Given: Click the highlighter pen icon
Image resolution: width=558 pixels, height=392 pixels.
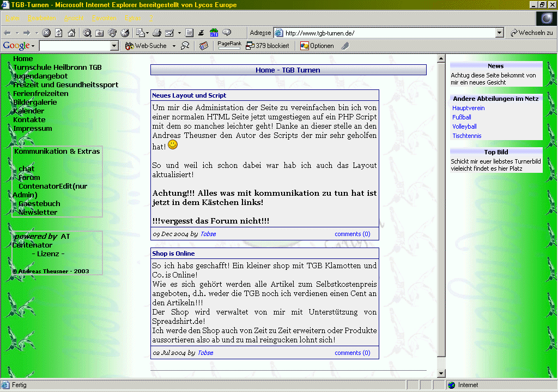Looking at the screenshot, I should [x=345, y=46].
